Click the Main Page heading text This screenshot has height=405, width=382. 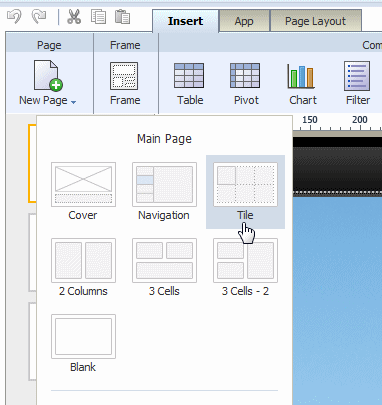(164, 139)
